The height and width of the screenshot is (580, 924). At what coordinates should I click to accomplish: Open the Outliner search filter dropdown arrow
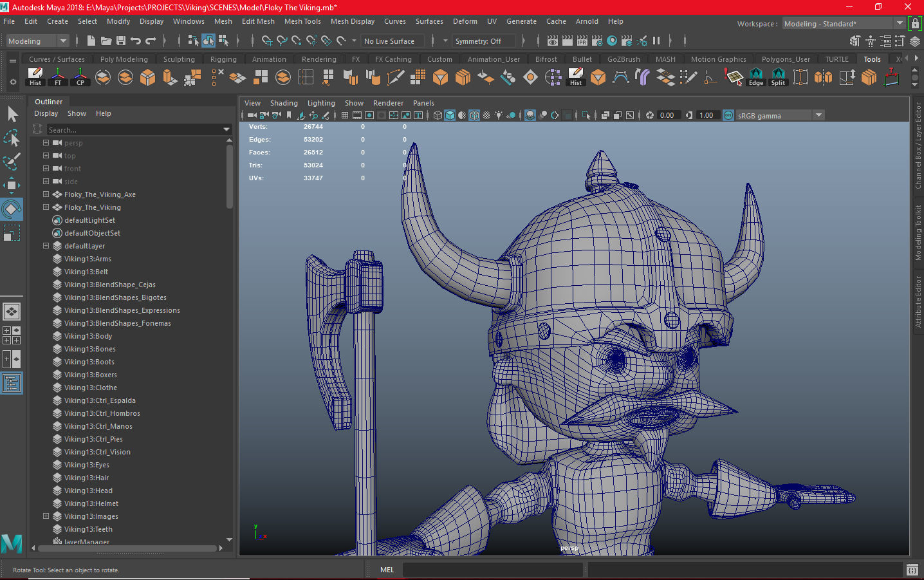226,129
